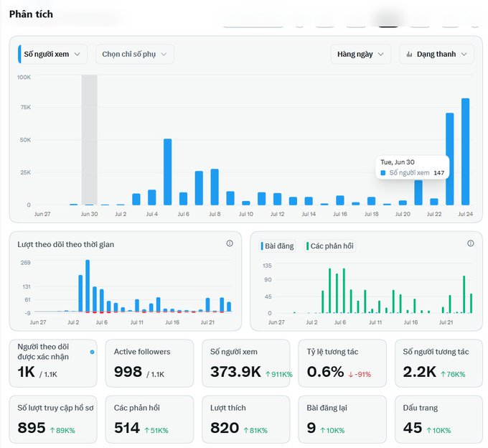Open the Số người tương tác card

[x=438, y=363]
